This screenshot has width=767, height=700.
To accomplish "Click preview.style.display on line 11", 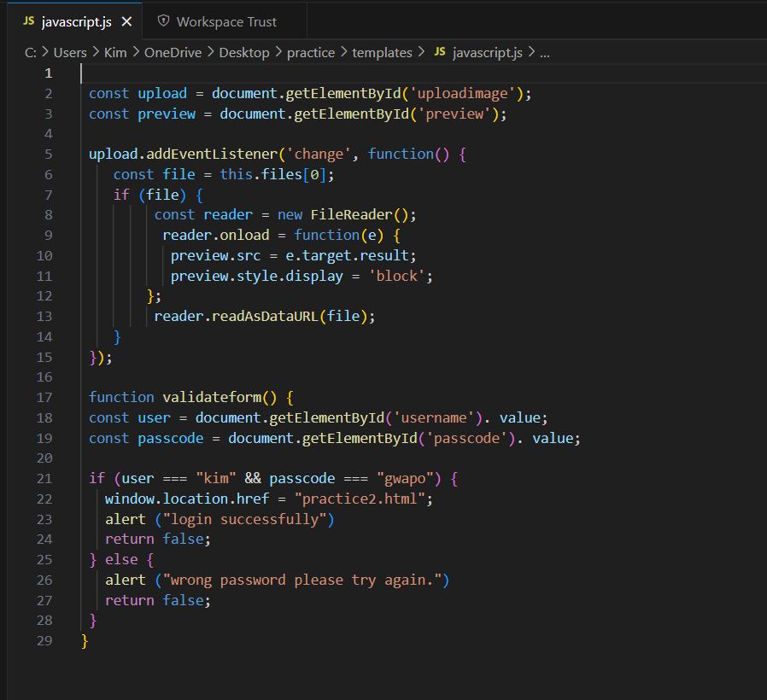I will (257, 277).
